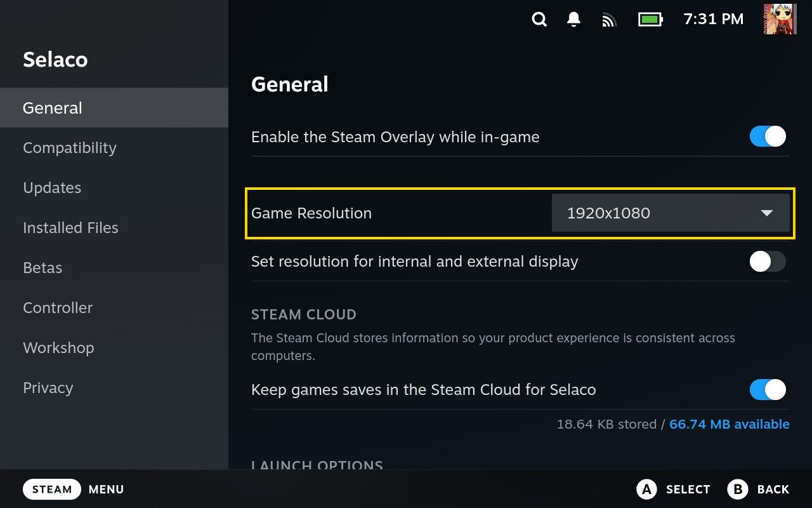Click the A Select button glyph
The width and height of the screenshot is (812, 508).
click(x=646, y=489)
